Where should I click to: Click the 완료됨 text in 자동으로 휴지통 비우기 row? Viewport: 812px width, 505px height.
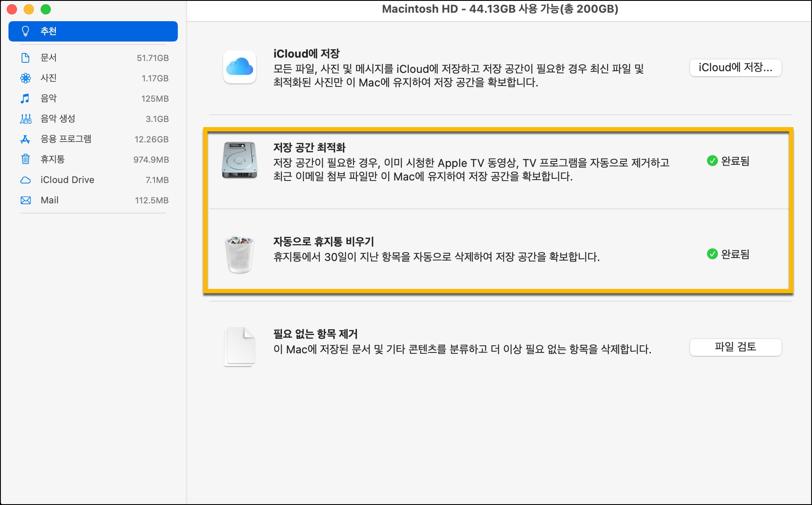[735, 254]
